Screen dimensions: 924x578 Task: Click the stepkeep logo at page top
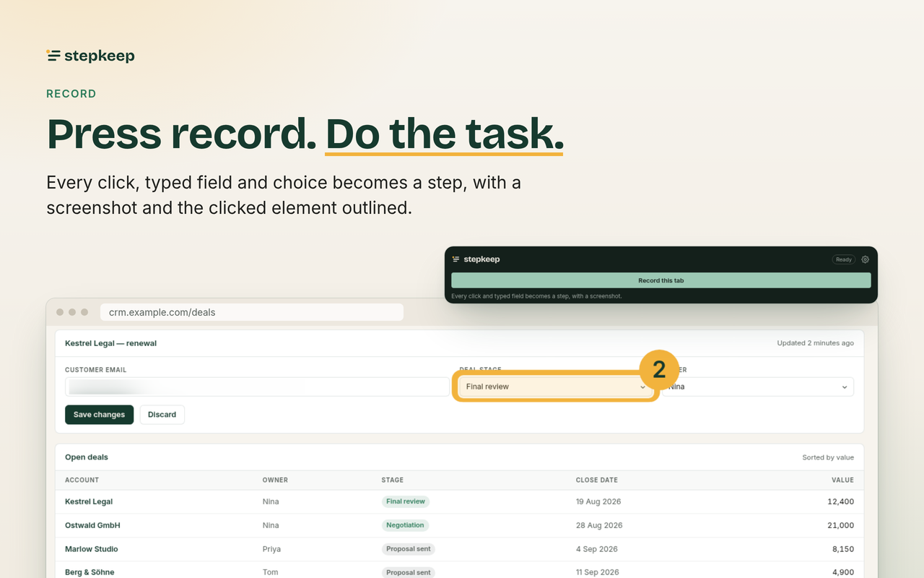pos(90,56)
